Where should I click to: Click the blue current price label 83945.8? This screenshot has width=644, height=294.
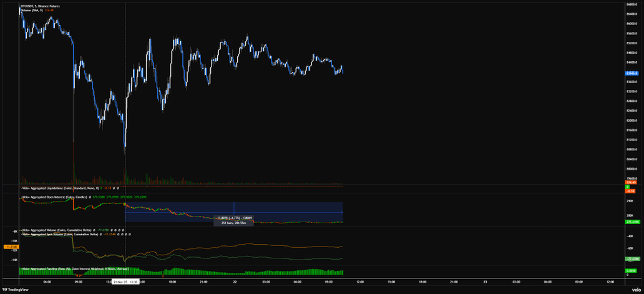(x=630, y=74)
